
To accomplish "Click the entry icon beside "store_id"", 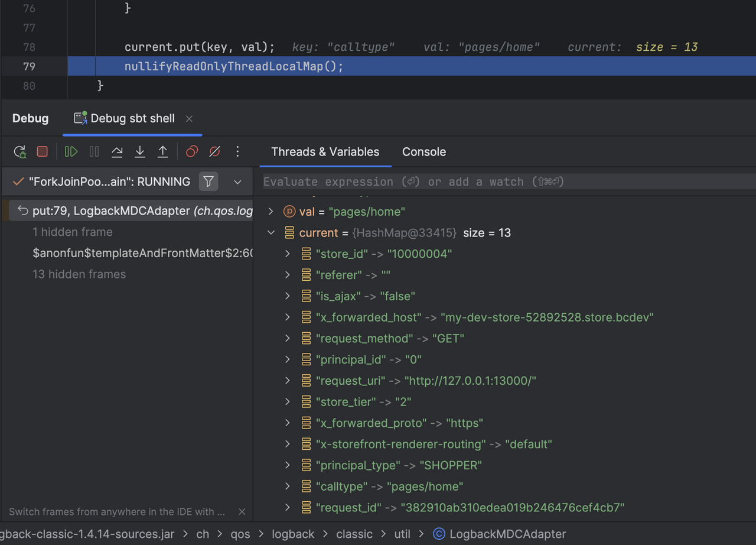I will pyautogui.click(x=306, y=254).
